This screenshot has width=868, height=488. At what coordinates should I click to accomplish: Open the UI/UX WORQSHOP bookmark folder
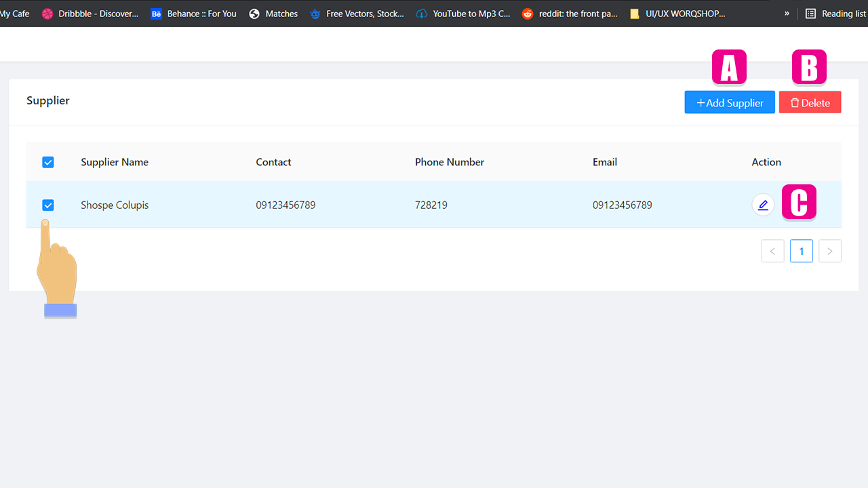click(x=677, y=14)
